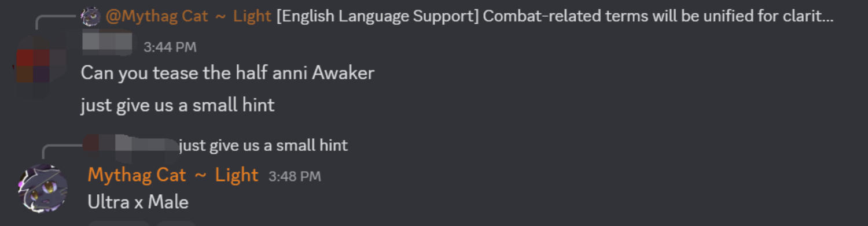
Task: Select the 'Can you tease the half anni Awaker' message
Action: 227,73
